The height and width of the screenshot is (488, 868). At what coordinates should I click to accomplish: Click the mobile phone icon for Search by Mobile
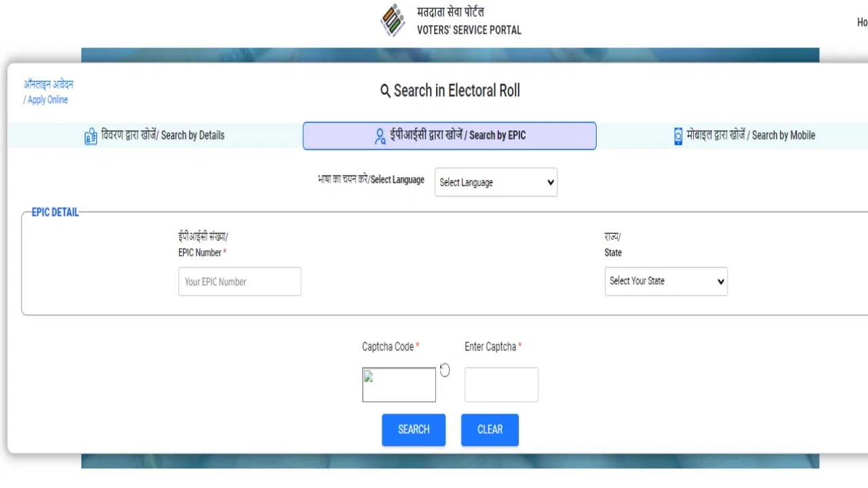coord(678,136)
